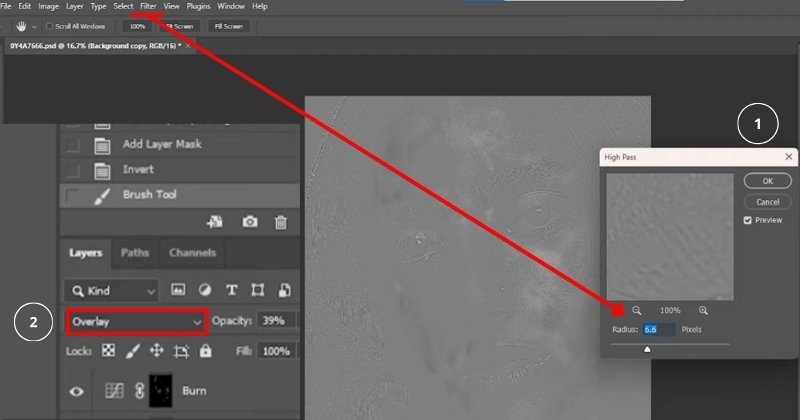Select the Burn layer name
Viewport: 800px width, 420px height.
(x=194, y=391)
